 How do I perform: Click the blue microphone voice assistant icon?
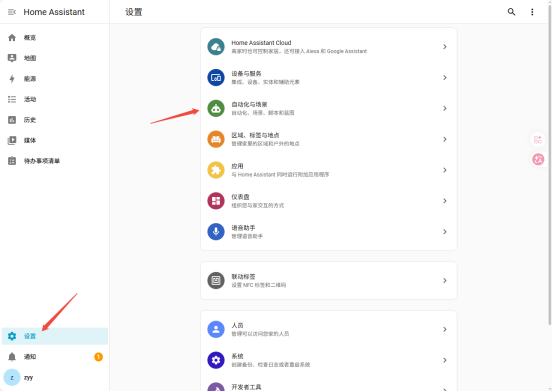click(216, 232)
